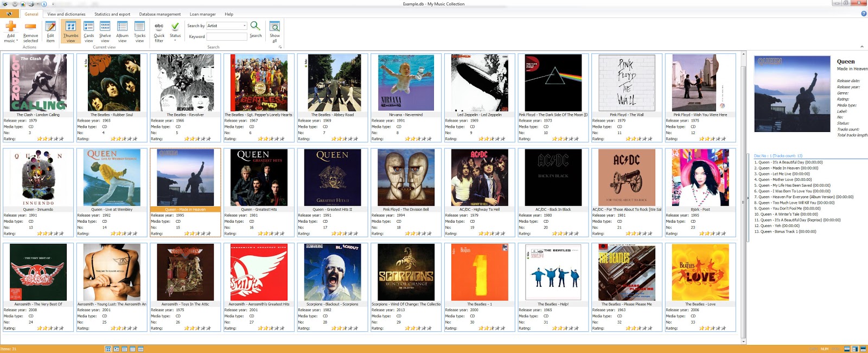Screen dimensions: 868x353
Task: Open the Statistics and export tab
Action: point(112,14)
